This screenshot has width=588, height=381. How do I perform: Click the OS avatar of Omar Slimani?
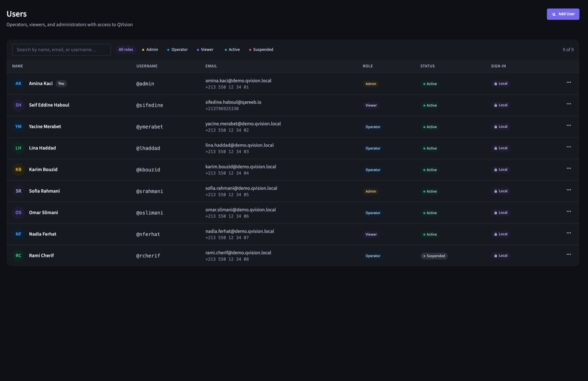click(18, 213)
